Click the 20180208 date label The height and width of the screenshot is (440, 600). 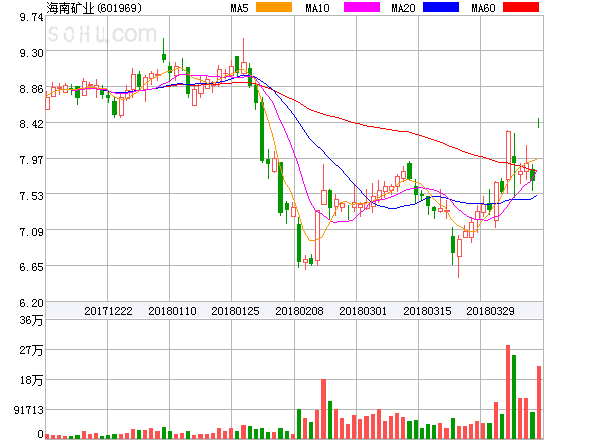point(299,311)
